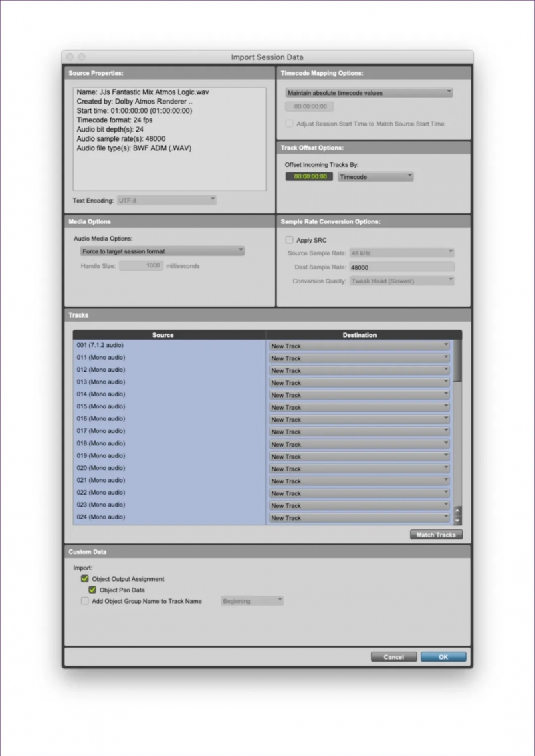
Task: Enable Add Object Group Name to Track Name
Action: 84,601
